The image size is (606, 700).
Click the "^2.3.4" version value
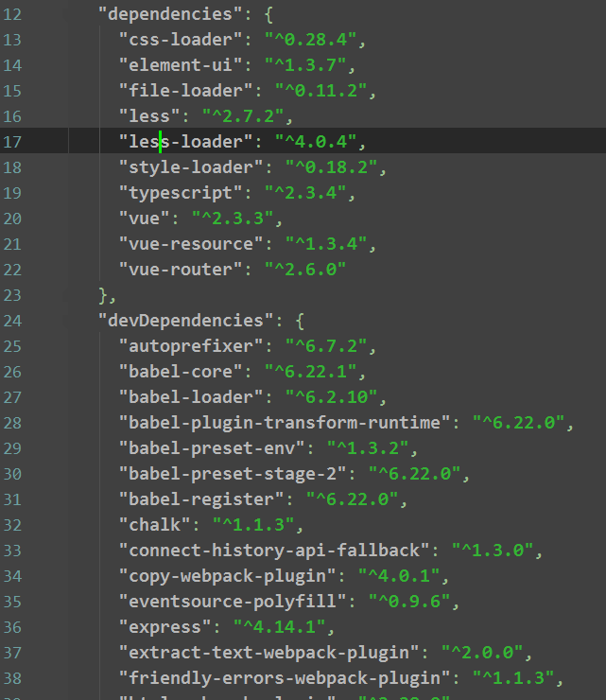[x=305, y=193]
